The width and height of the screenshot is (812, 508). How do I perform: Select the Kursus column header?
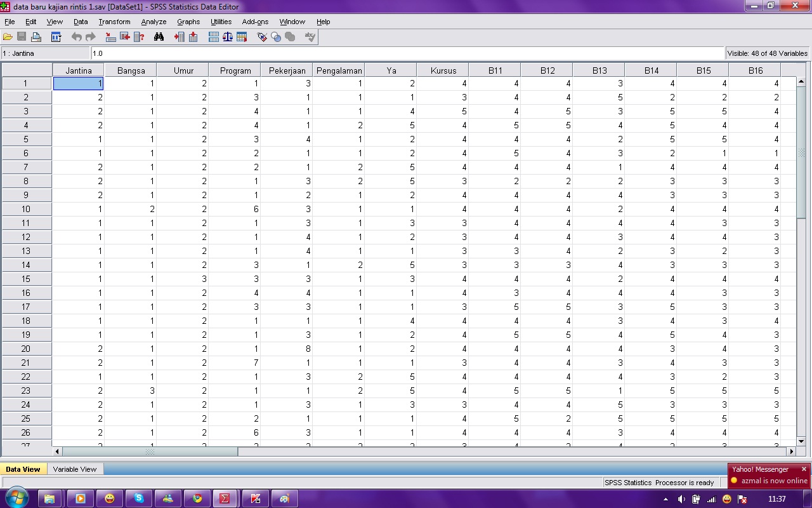click(443, 70)
